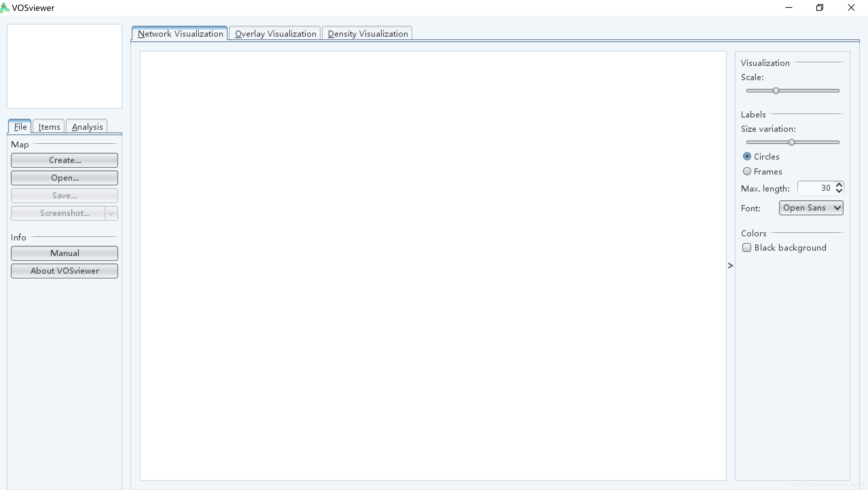
Task: Collapse the right options panel arrow
Action: [730, 266]
